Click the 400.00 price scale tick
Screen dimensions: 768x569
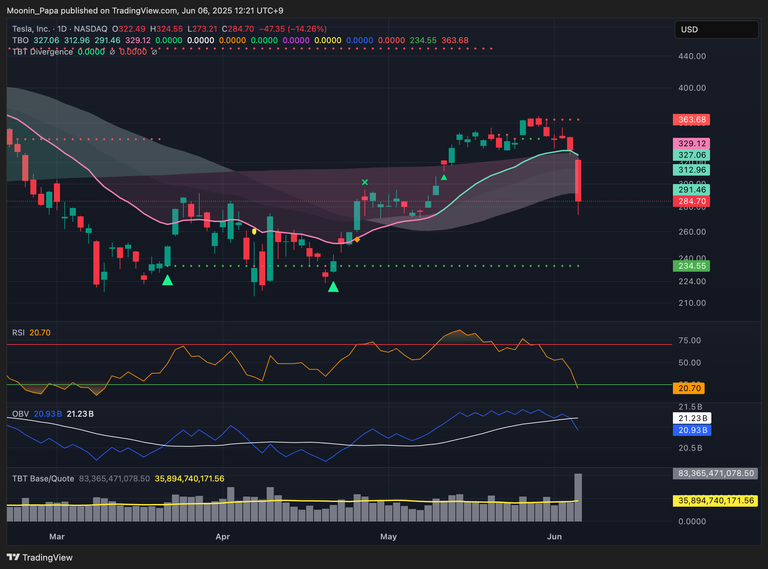[692, 88]
